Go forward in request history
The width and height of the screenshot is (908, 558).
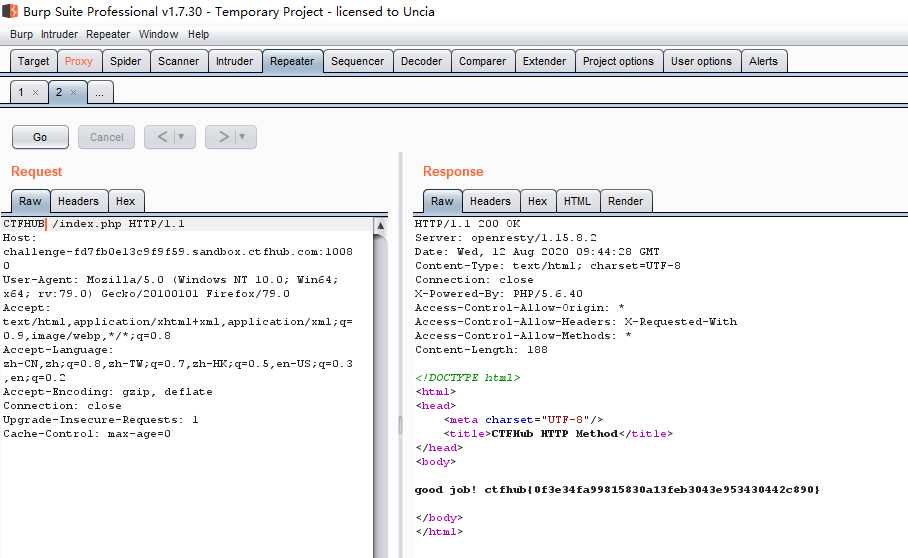224,137
